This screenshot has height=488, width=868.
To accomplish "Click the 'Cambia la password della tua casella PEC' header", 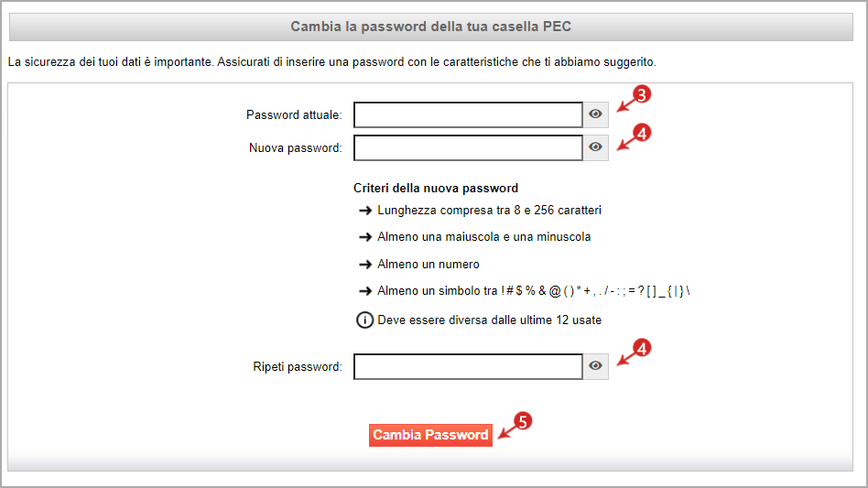I will pos(430,27).
